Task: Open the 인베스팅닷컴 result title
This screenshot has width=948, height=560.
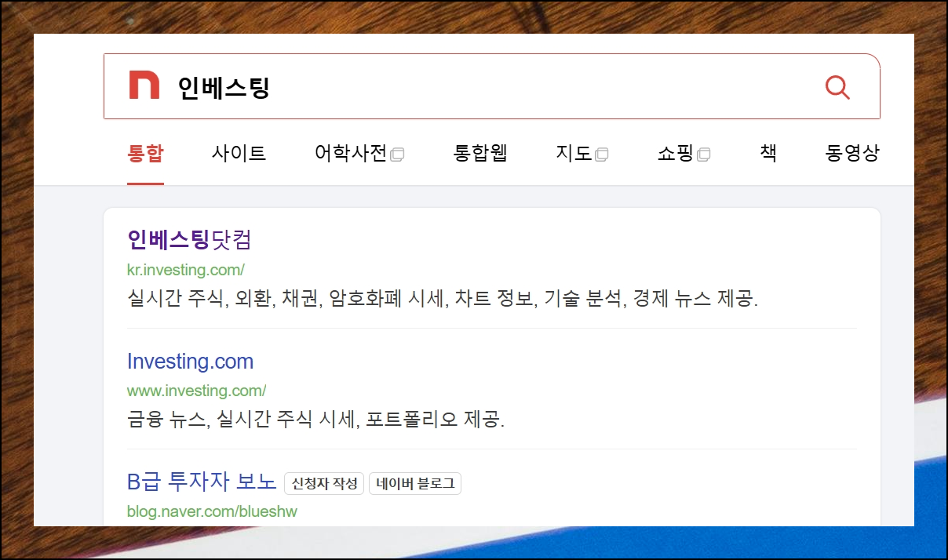Action: click(189, 239)
